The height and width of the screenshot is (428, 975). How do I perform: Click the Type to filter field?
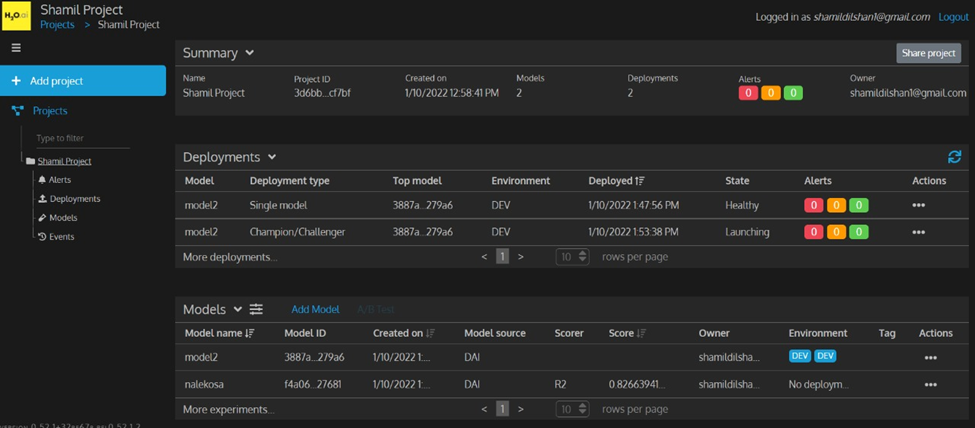point(90,138)
